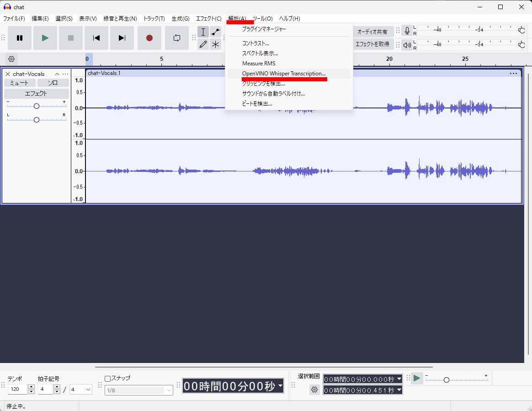This screenshot has width=532, height=411.
Task: Click the tempo value field 120
Action: tap(17, 389)
